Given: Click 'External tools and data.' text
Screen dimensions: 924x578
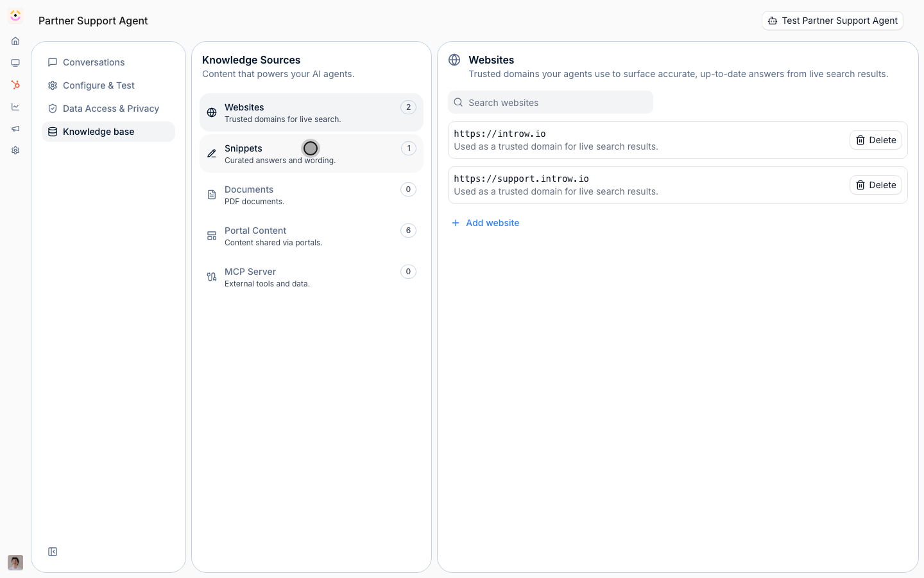Looking at the screenshot, I should click(267, 284).
